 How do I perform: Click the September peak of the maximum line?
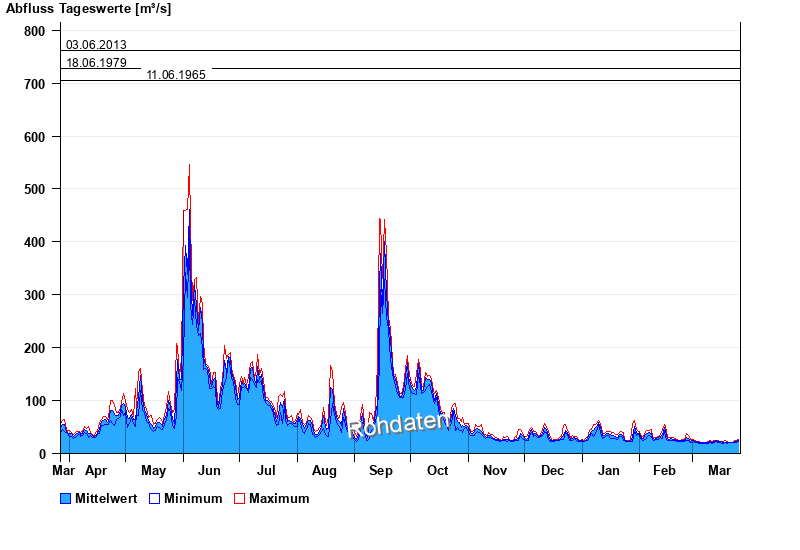(x=380, y=220)
